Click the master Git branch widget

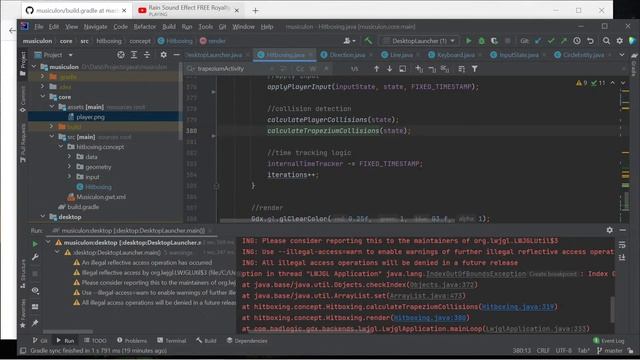click(610, 351)
